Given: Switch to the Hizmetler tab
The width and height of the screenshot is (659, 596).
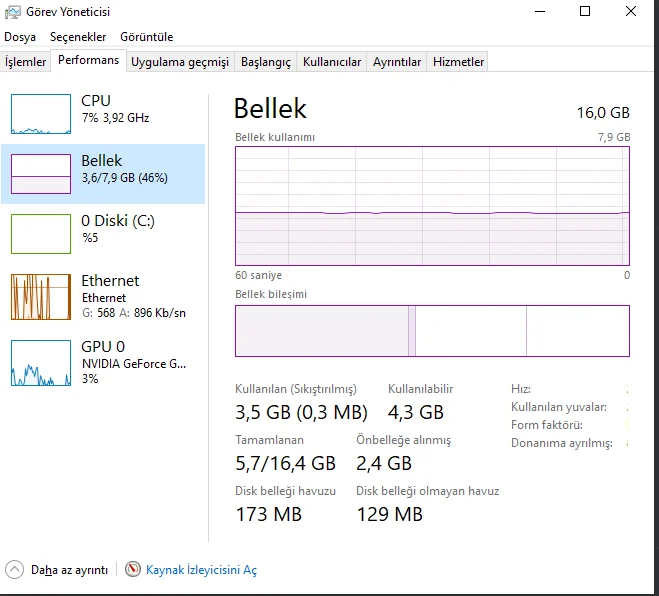Looking at the screenshot, I should (458, 62).
